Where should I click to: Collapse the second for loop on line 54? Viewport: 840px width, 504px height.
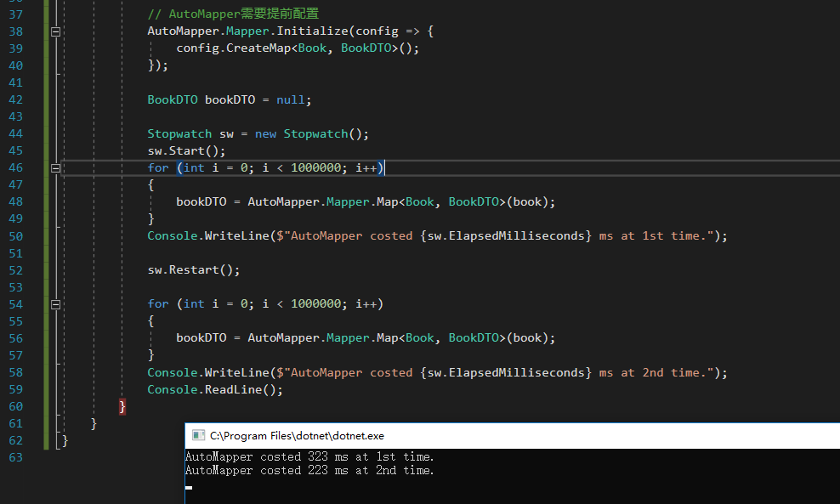(x=55, y=305)
